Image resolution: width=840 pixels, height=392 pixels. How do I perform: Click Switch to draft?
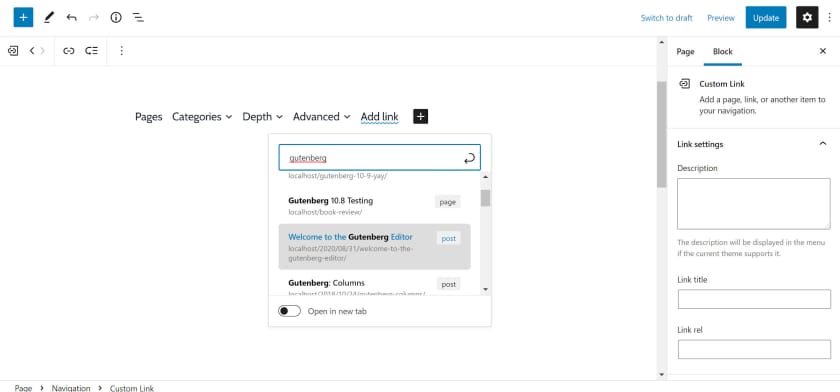666,18
